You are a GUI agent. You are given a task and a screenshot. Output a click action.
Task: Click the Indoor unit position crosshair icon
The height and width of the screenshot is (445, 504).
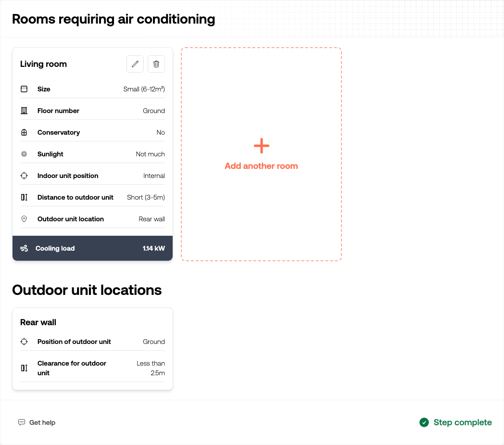[24, 176]
